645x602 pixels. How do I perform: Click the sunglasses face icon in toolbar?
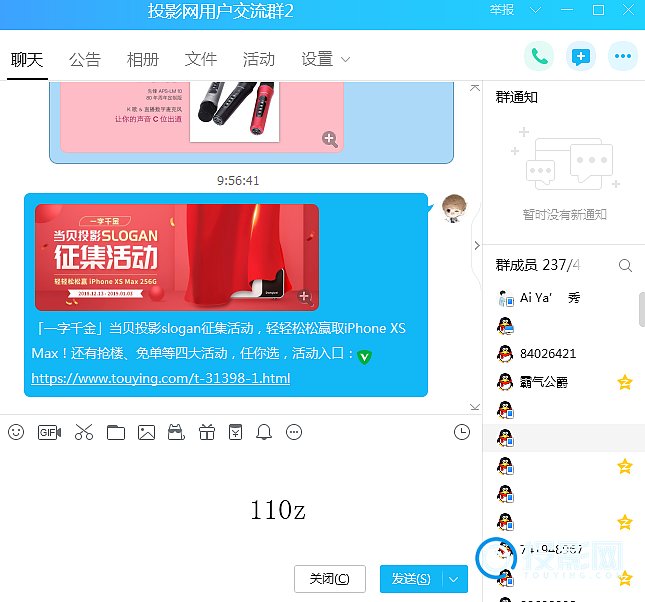click(176, 432)
